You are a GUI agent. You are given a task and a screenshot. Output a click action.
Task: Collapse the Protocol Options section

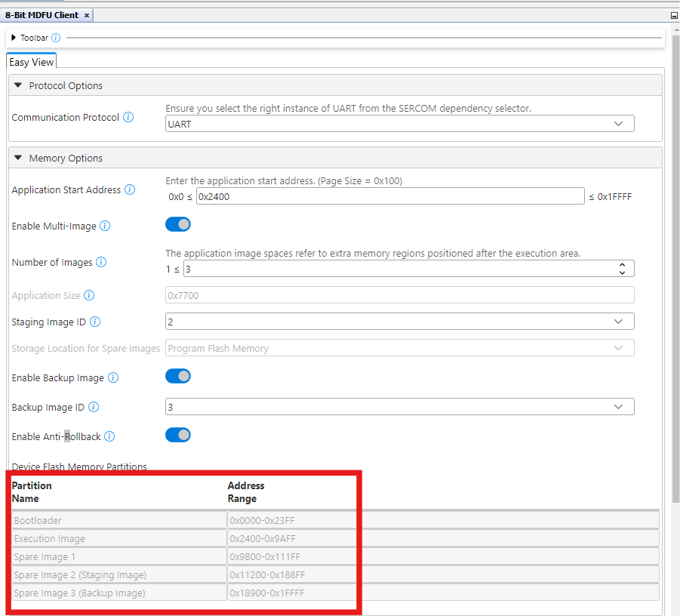18,85
